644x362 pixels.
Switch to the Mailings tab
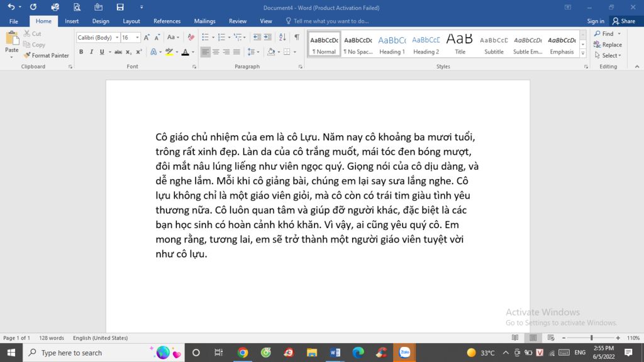[204, 21]
